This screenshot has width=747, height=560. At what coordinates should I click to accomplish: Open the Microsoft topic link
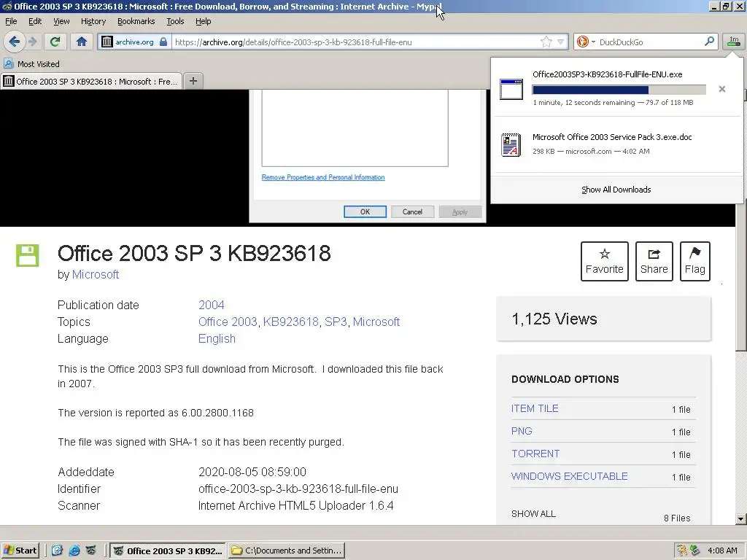coord(376,322)
